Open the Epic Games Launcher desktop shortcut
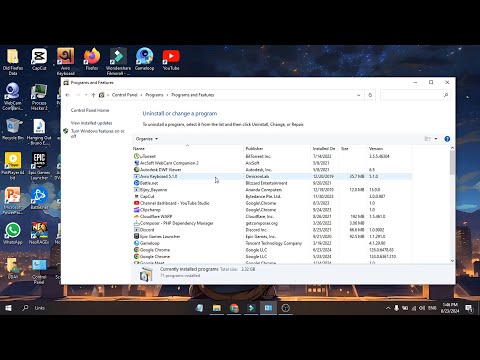 pos(39,166)
